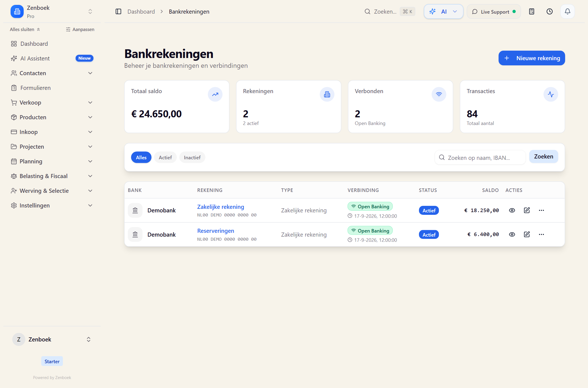View the Reserveringen account via eye icon

(512, 234)
